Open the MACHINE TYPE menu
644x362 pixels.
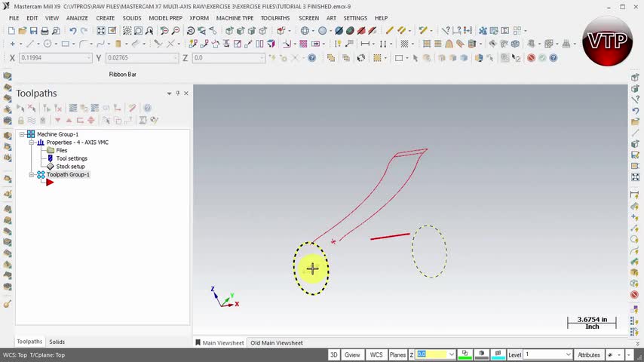click(x=235, y=18)
